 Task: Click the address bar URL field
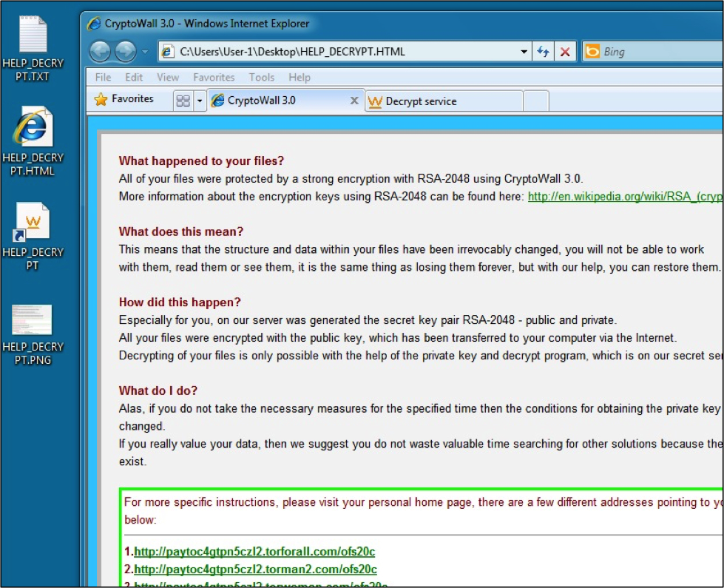click(344, 51)
